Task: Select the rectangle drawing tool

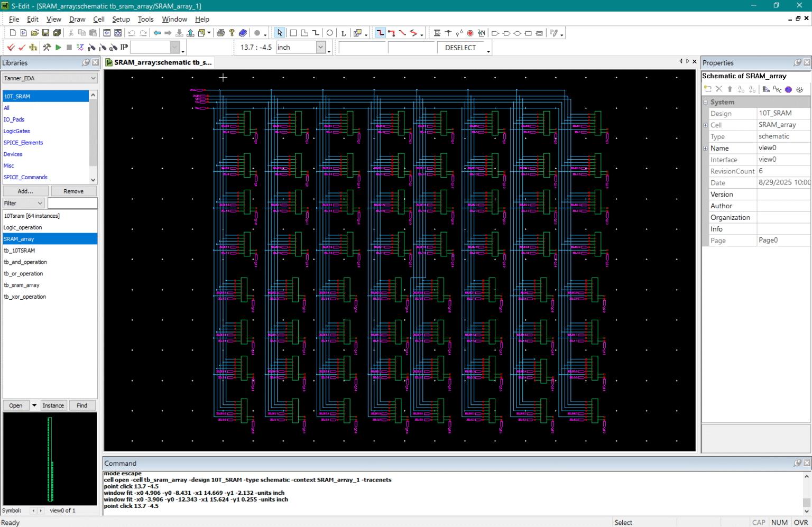Action: [294, 33]
